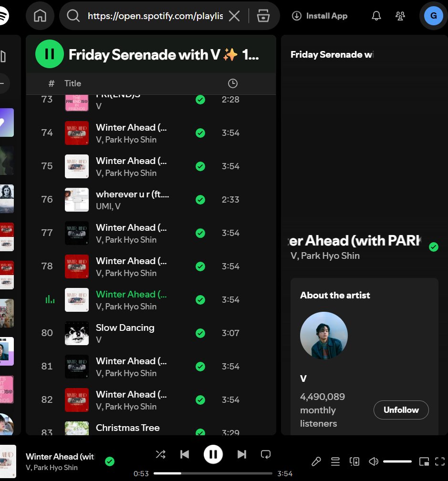Mute audio via the speaker icon
The height and width of the screenshot is (481, 448).
coord(373,461)
